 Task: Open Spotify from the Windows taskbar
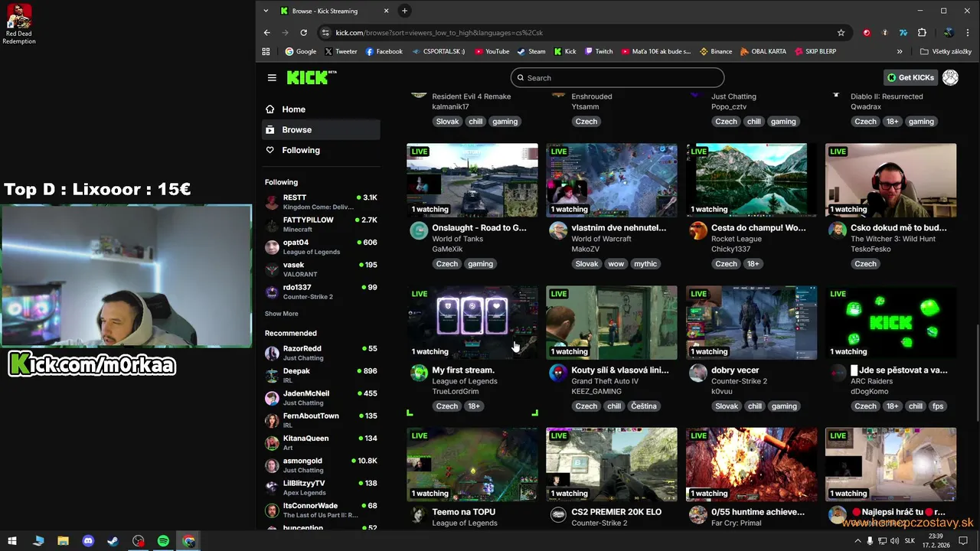(163, 541)
